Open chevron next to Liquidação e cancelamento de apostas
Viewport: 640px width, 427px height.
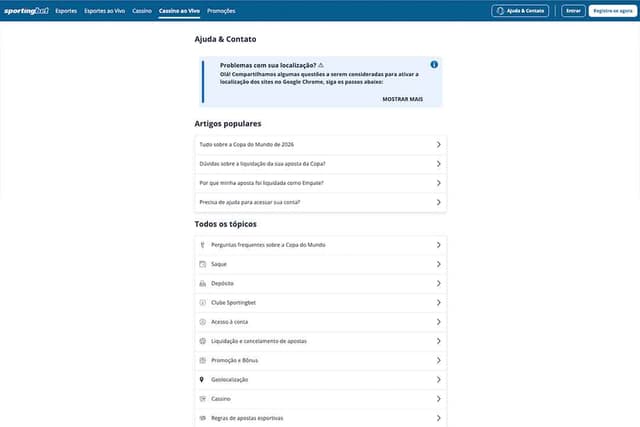[438, 341]
